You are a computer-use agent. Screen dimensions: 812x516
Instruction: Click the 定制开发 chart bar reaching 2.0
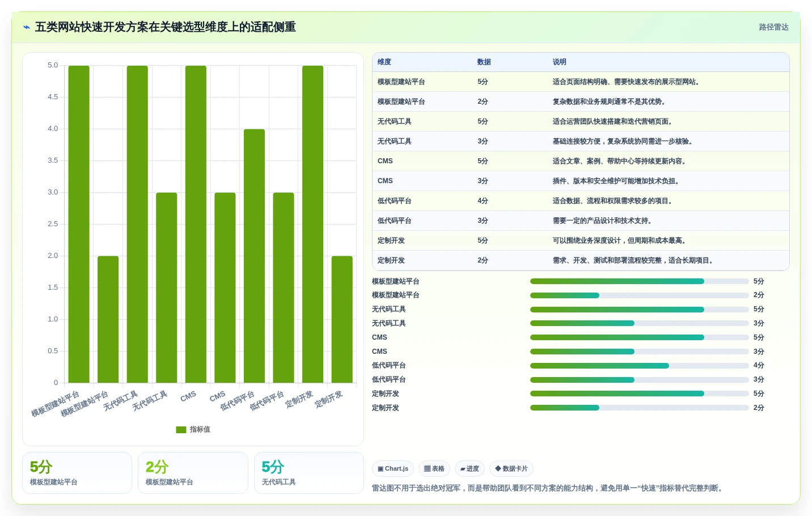coord(342,319)
